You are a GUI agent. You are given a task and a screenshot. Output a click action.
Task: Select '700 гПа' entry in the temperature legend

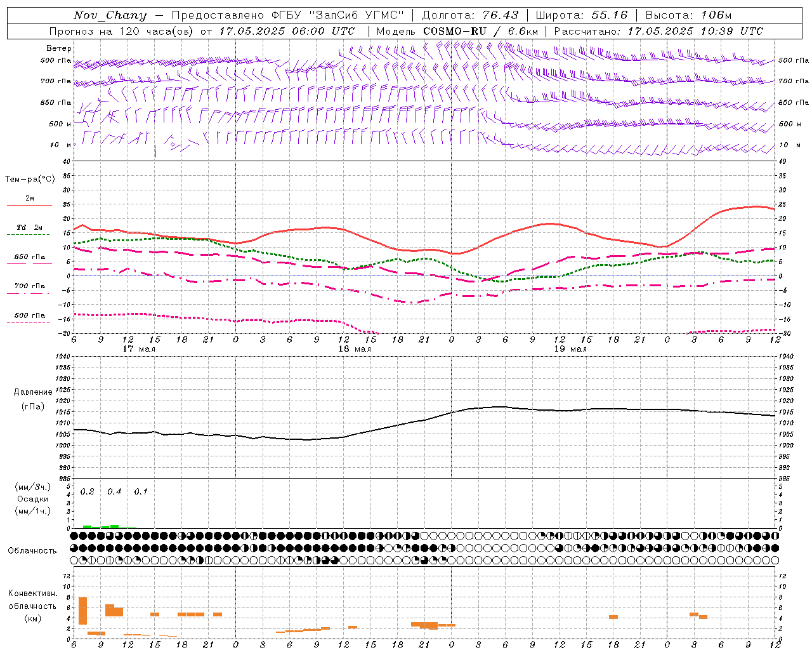click(30, 286)
